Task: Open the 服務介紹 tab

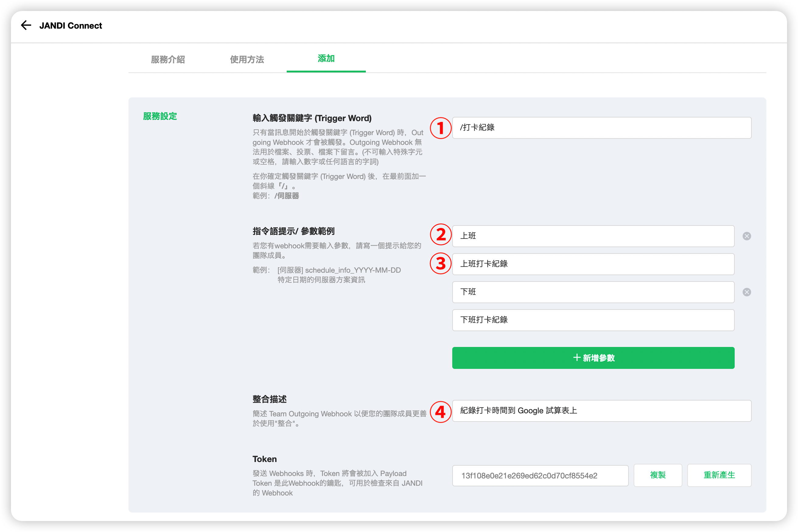Action: 168,59
